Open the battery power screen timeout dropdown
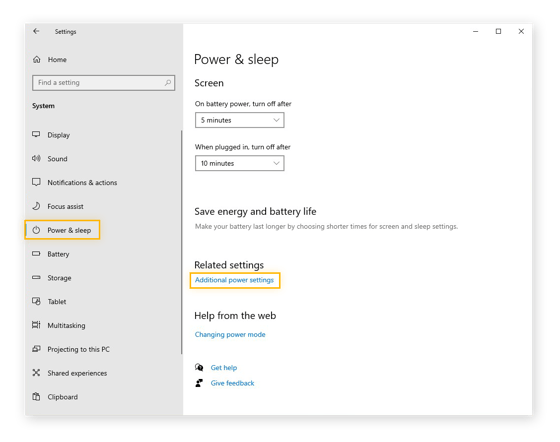 point(240,120)
